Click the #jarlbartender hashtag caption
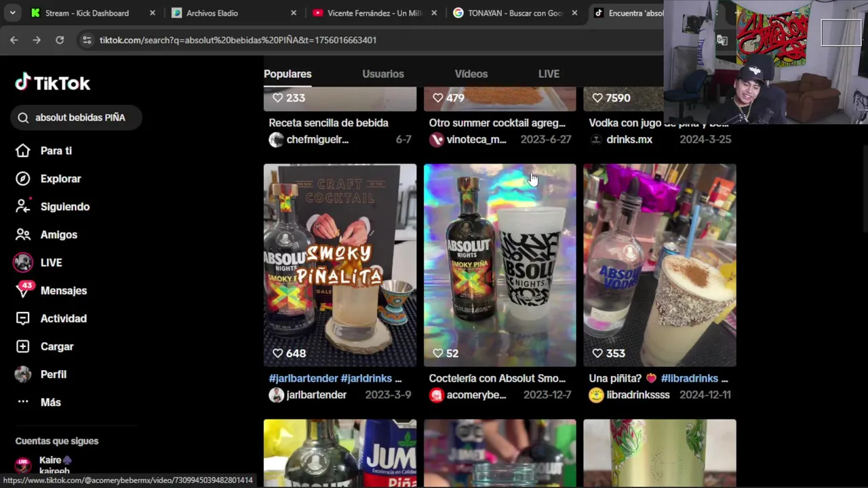Image resolution: width=868 pixels, height=488 pixels. pyautogui.click(x=303, y=378)
